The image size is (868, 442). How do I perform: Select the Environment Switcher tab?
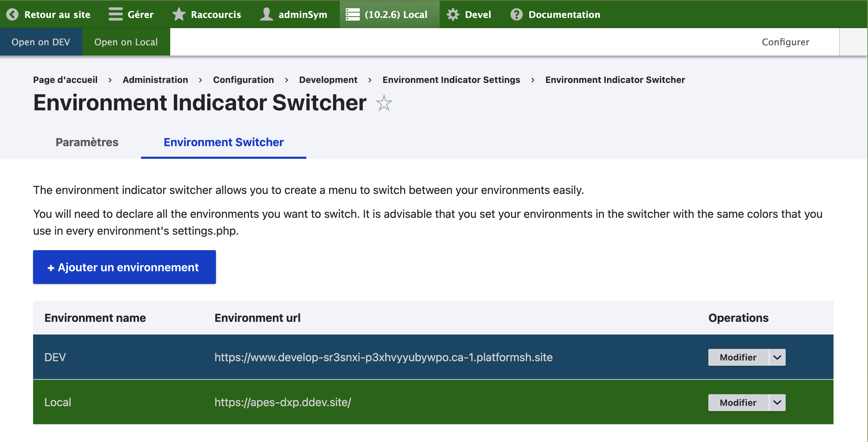coord(224,142)
